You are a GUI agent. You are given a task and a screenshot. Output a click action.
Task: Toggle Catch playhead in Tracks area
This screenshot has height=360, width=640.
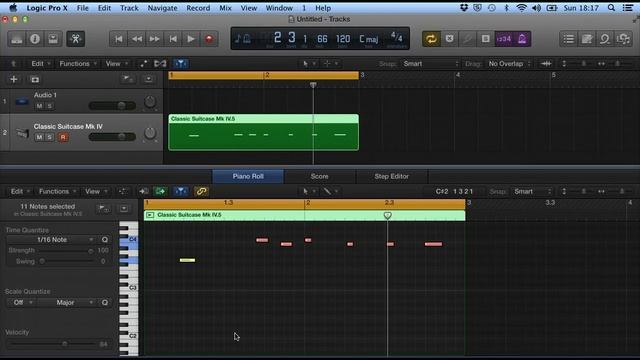tap(180, 64)
